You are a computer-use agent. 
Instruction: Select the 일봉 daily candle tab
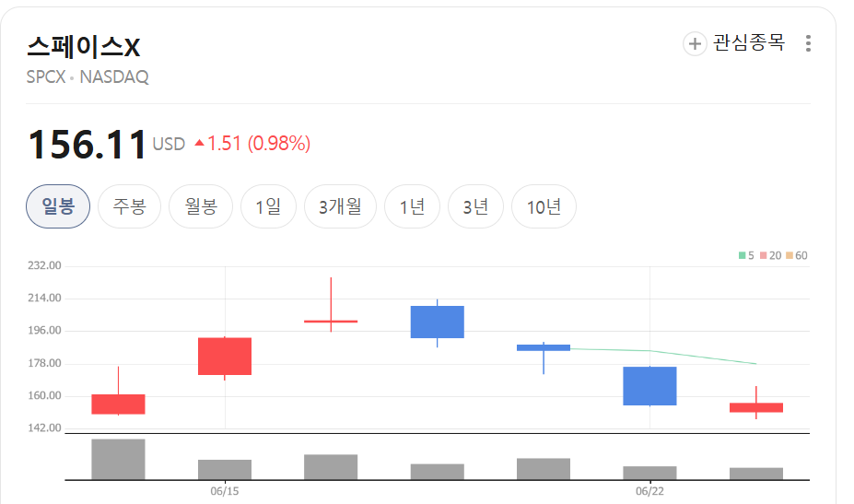click(58, 206)
